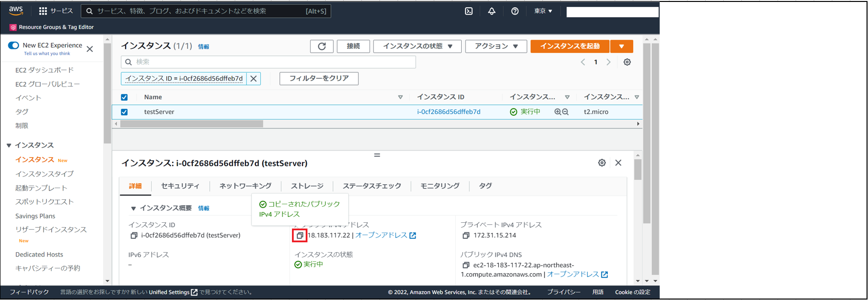Image resolution: width=868 pixels, height=300 pixels.
Task: Click the sidebar vertical scrollbar thumb
Action: click(x=107, y=94)
